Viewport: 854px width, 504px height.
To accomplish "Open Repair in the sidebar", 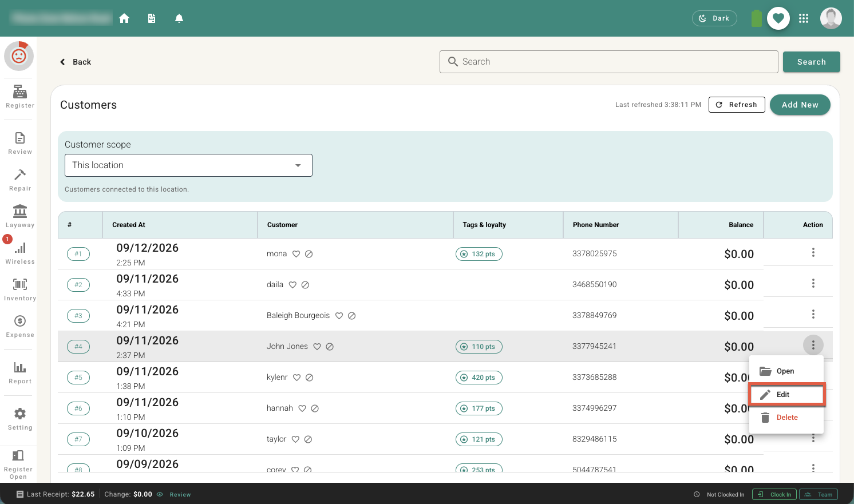I will (20, 180).
